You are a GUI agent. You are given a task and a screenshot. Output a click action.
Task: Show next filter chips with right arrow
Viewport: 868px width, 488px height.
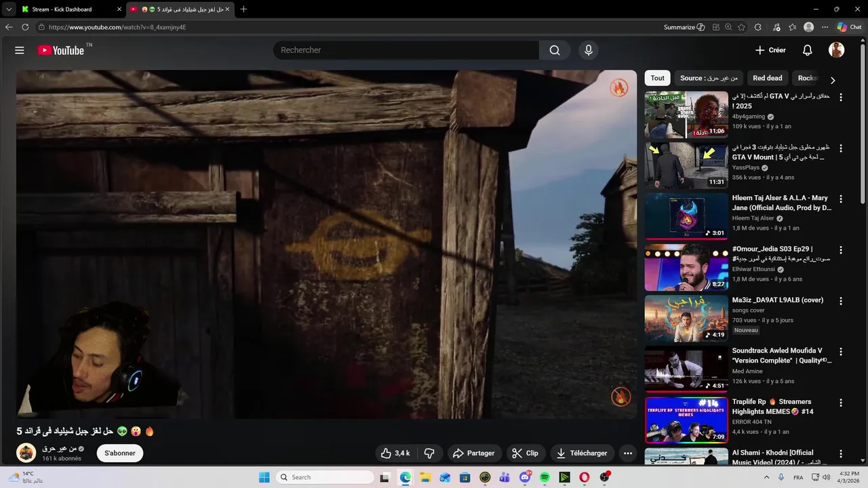tap(833, 80)
